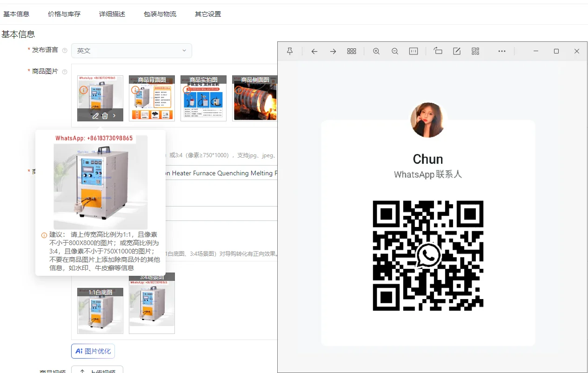This screenshot has width=588, height=373.
Task: Select the 商品背面图 thumbnail
Action: (x=152, y=99)
